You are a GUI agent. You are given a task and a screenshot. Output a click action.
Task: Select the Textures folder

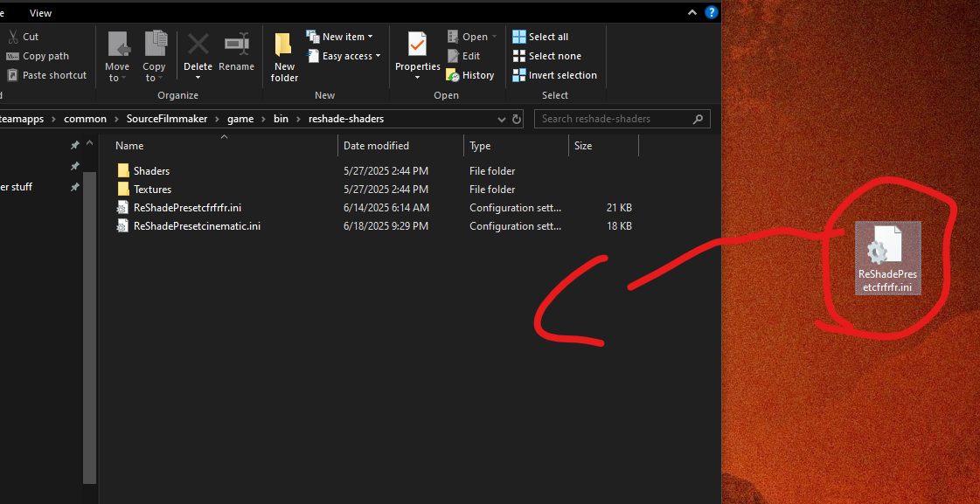click(x=152, y=190)
